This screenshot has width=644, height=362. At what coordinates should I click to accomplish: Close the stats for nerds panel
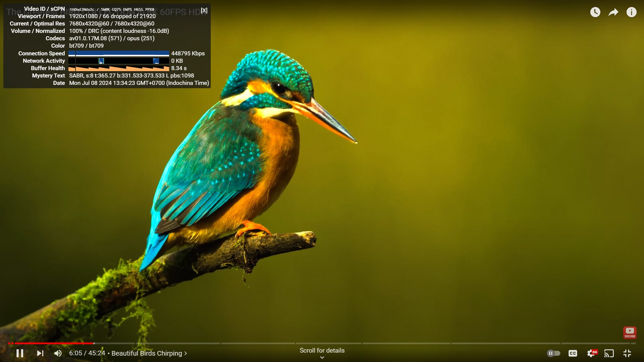click(x=204, y=10)
